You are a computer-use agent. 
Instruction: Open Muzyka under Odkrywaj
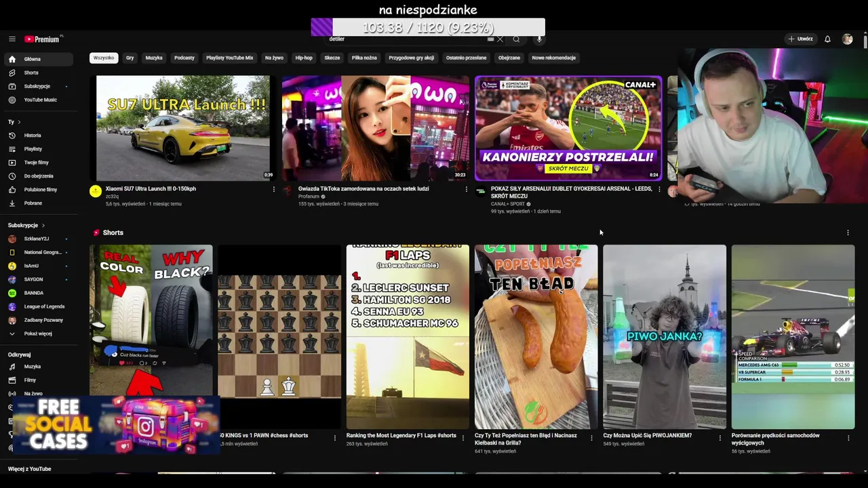point(38,367)
